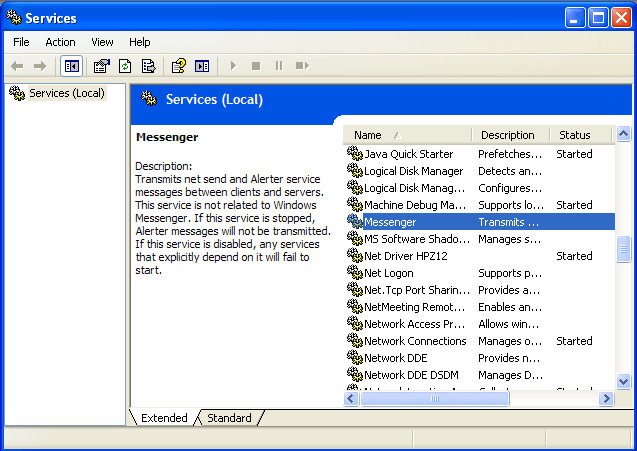Select Network Connections service icon

[354, 341]
